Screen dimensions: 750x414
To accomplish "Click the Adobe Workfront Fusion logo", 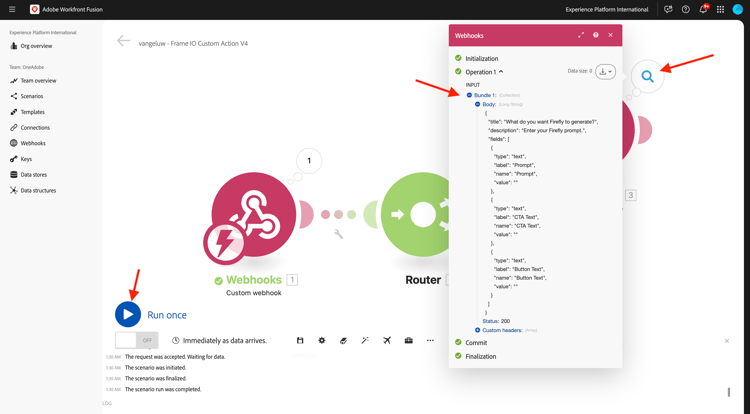I will tap(34, 9).
